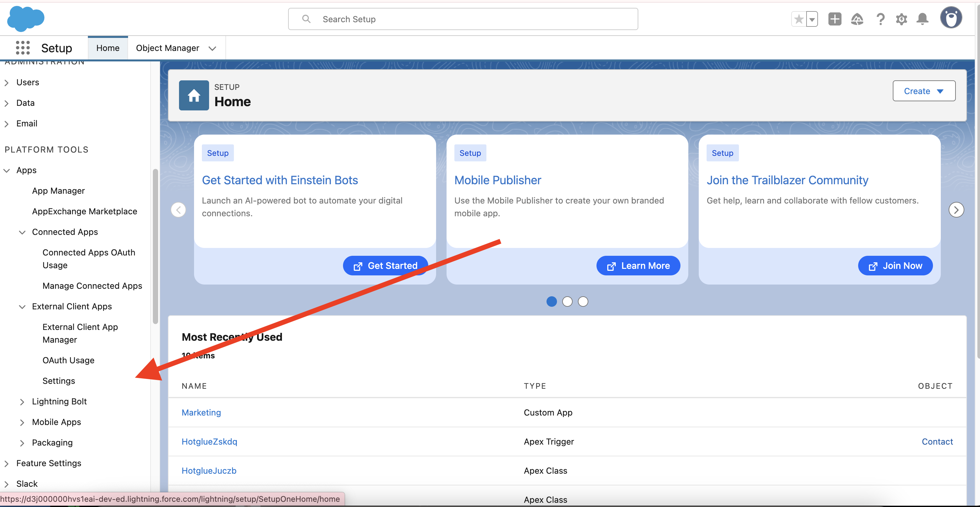Click the Setup tag on Trailblazer Community card
The width and height of the screenshot is (980, 507).
click(x=723, y=153)
